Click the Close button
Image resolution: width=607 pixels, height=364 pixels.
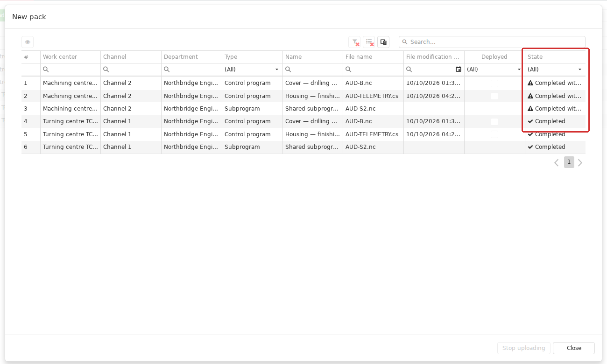coord(574,348)
